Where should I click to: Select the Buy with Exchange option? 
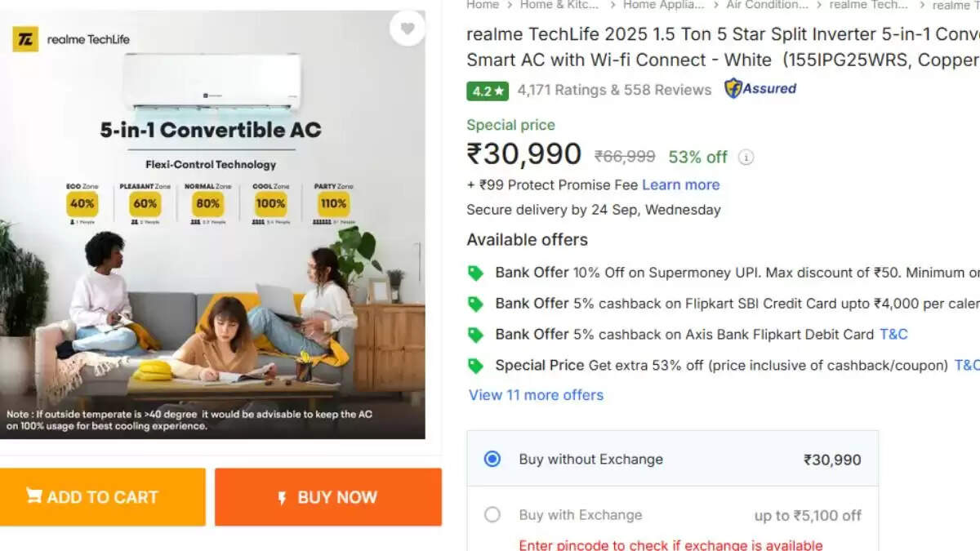click(492, 515)
